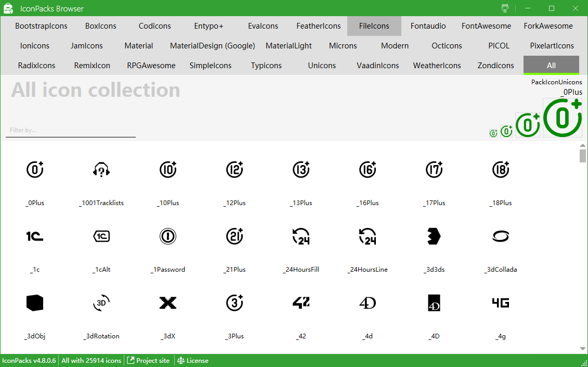Choose the _3dObj cube icon
The width and height of the screenshot is (588, 367).
[35, 303]
